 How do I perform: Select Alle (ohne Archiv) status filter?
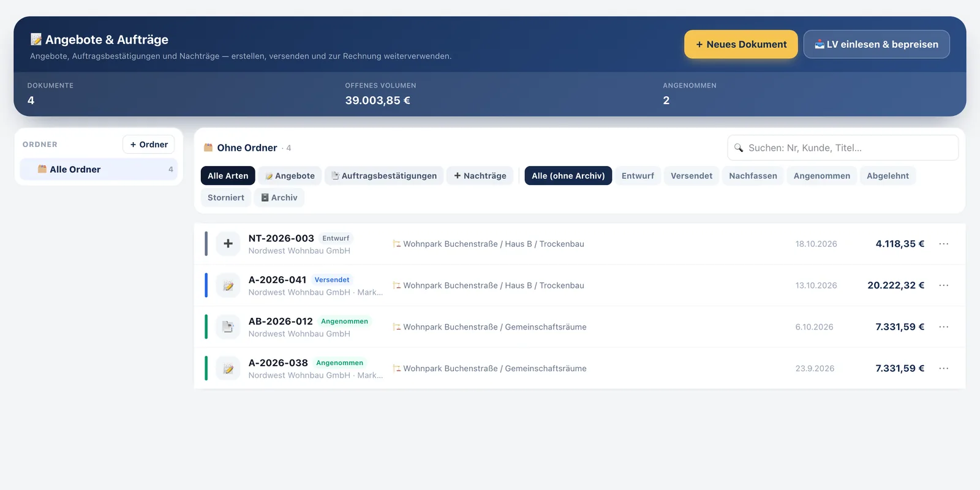[568, 176]
